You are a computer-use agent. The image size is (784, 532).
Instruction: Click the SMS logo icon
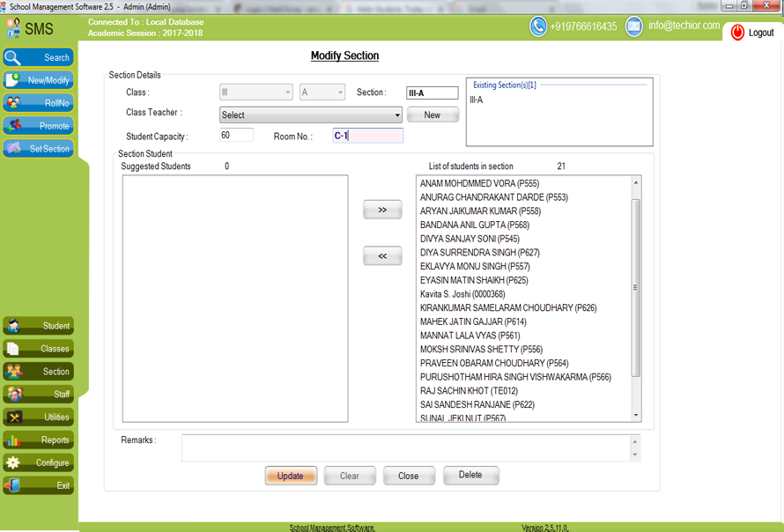(x=13, y=28)
